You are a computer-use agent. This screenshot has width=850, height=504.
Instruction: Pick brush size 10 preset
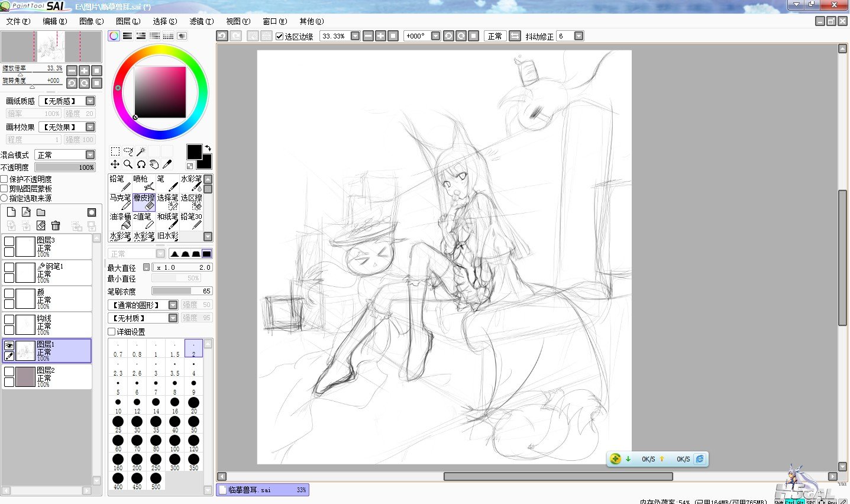(x=118, y=405)
